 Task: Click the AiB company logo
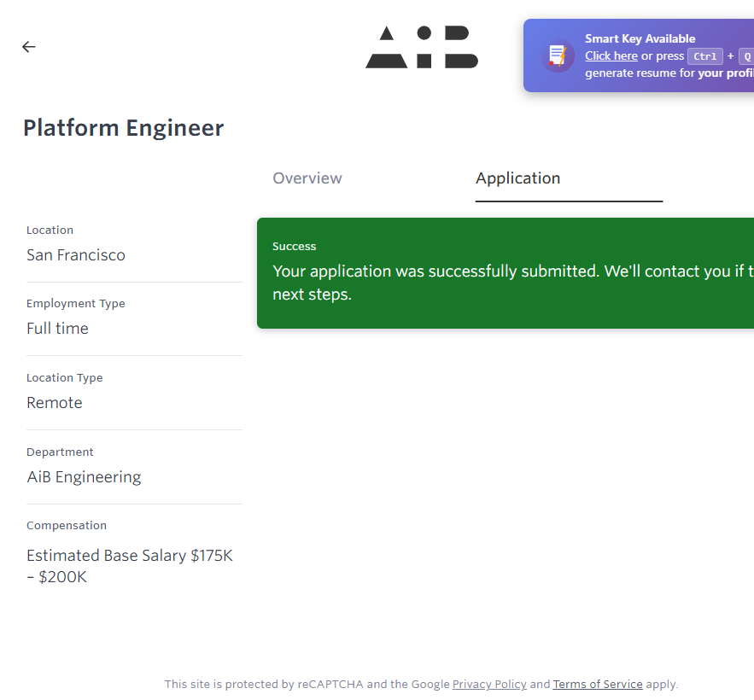pyautogui.click(x=422, y=48)
